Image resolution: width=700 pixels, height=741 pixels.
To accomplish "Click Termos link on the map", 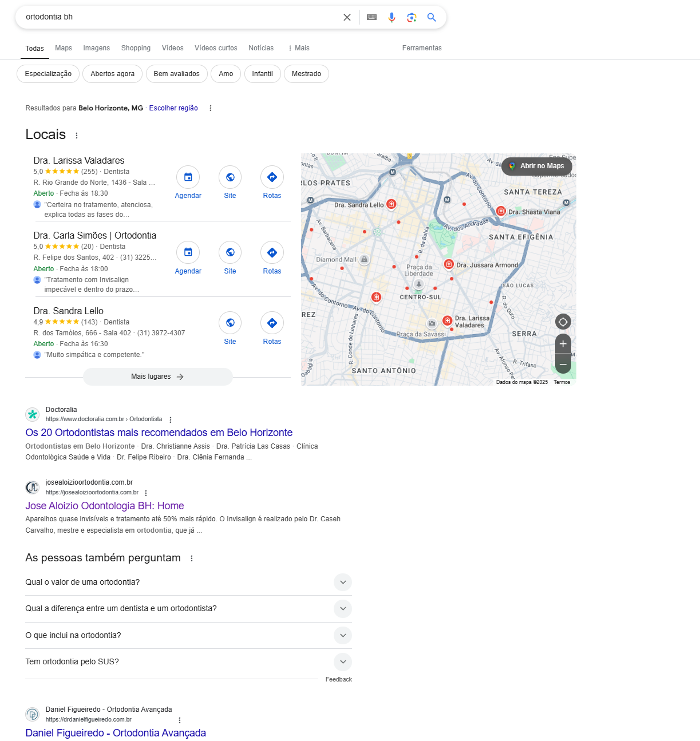I will [561, 382].
